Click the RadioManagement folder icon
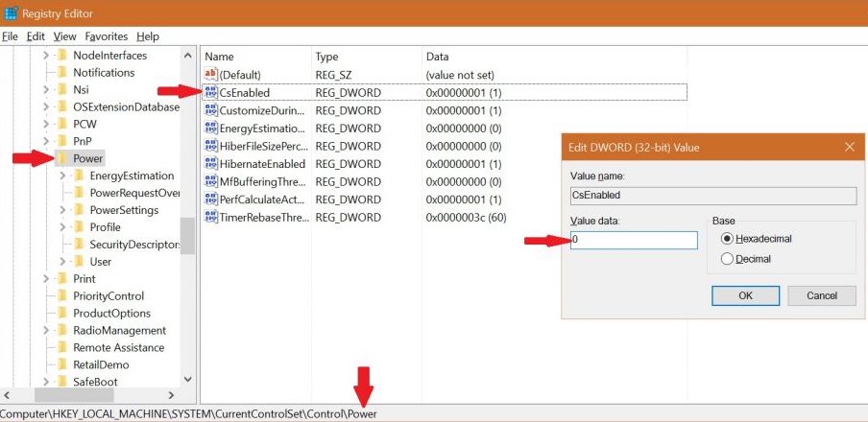Image resolution: width=868 pixels, height=422 pixels. (x=62, y=330)
